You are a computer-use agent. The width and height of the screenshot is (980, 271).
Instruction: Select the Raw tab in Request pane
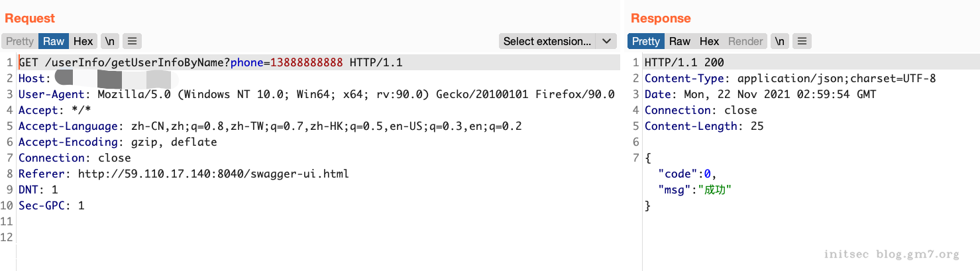54,41
